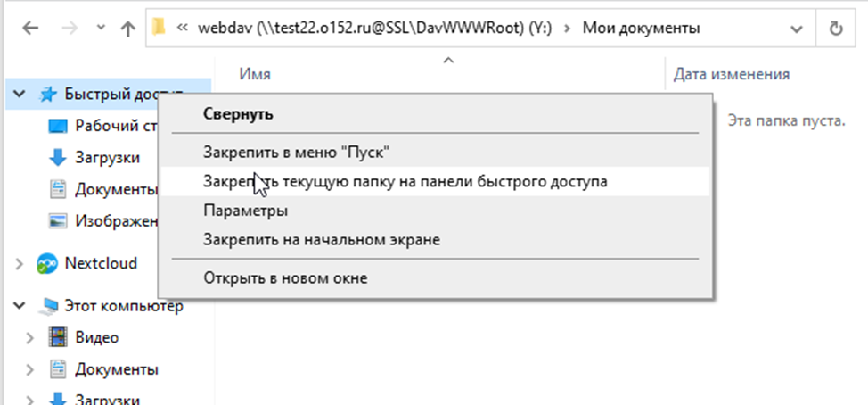Viewport: 868px width, 405px height.
Task: Collapse the Этот компьютер tree node
Action: [x=20, y=307]
